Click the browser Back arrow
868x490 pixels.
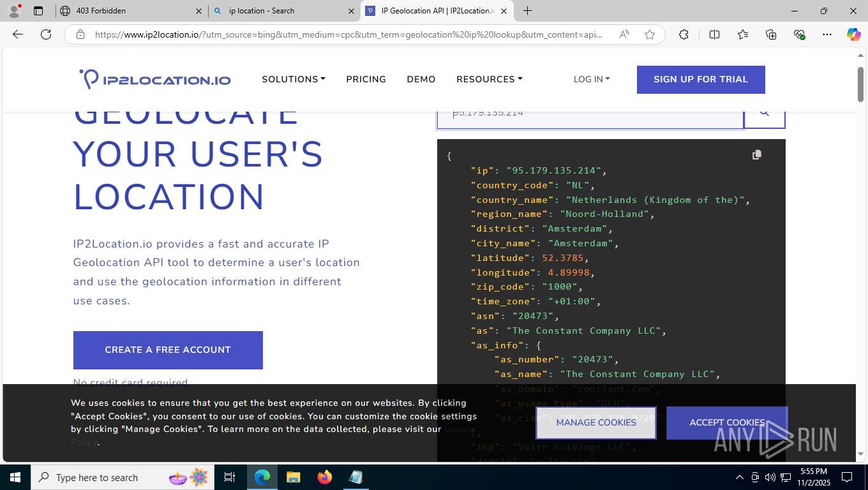pyautogui.click(x=18, y=34)
